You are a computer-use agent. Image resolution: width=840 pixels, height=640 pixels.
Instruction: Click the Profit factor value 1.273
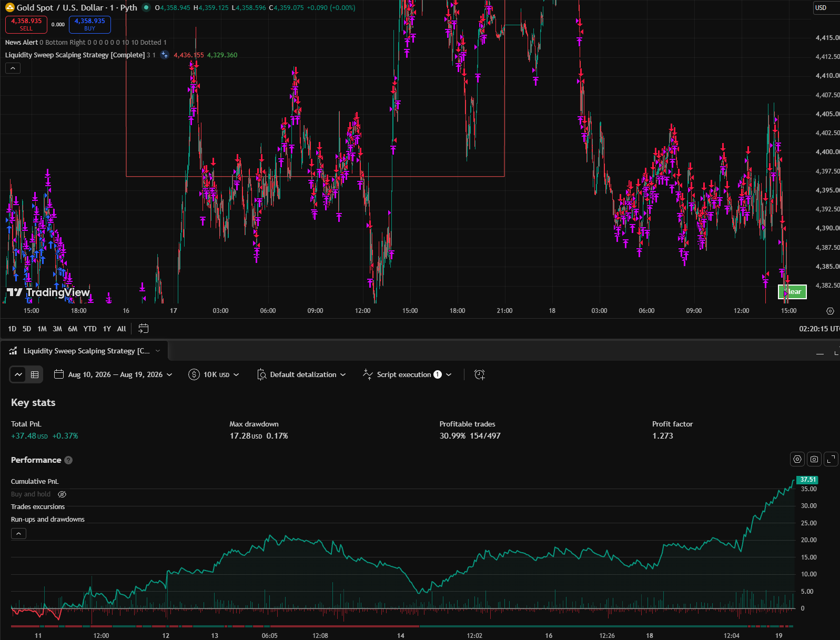coord(663,436)
